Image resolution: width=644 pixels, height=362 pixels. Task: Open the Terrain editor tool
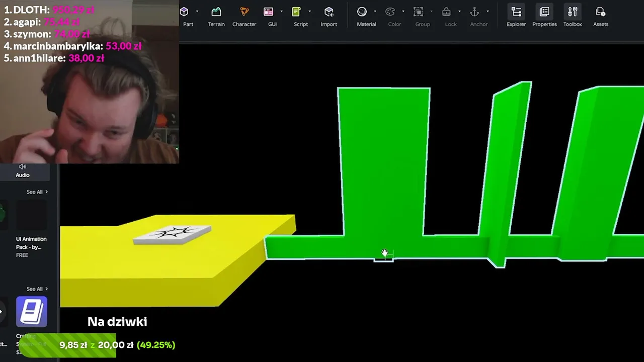coord(216,12)
